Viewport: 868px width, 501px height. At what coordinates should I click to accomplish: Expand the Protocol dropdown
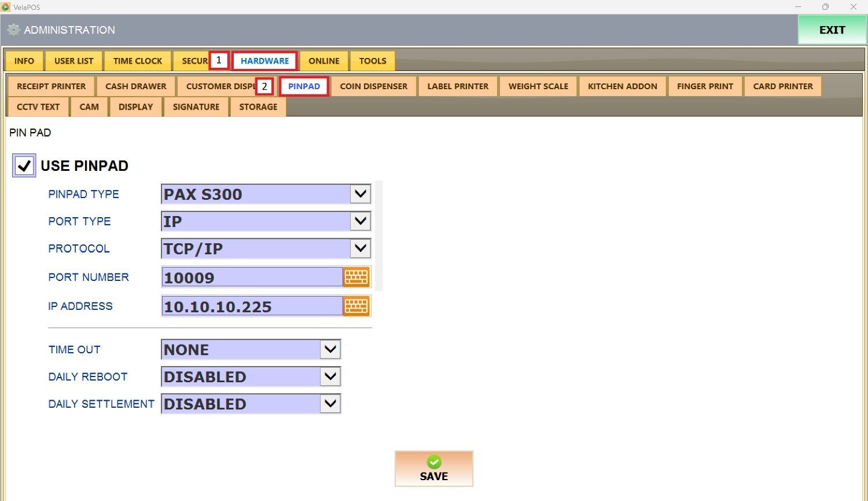360,248
